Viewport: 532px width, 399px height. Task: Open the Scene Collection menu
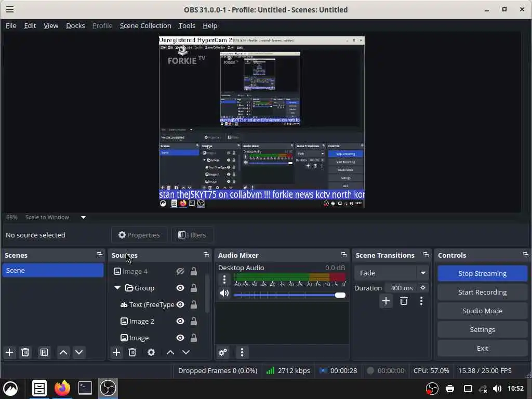[x=145, y=26]
